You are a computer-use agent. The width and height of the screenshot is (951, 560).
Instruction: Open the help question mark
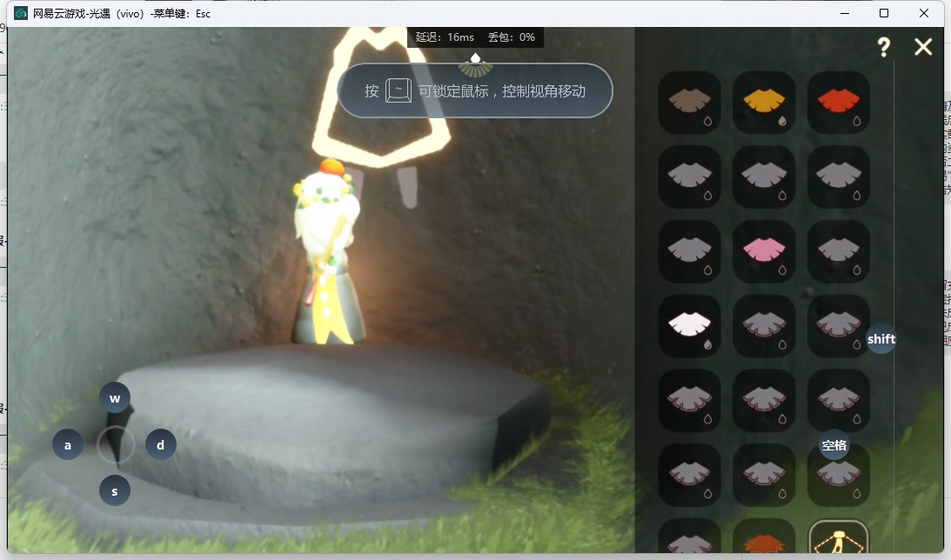pyautogui.click(x=884, y=47)
